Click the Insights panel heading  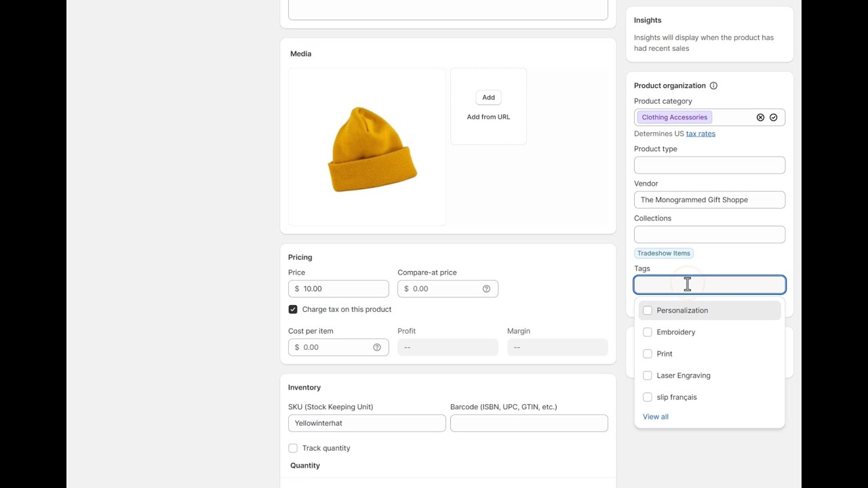click(x=648, y=20)
